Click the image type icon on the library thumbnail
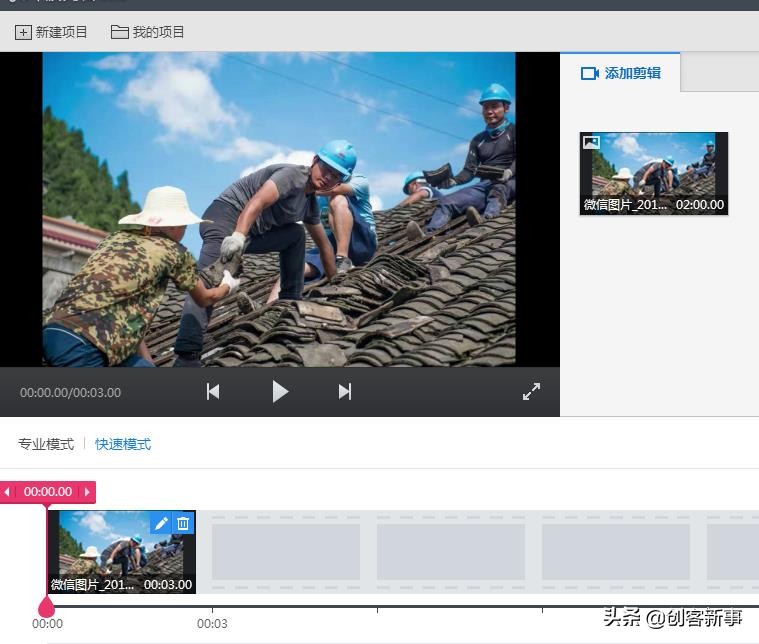 point(591,142)
